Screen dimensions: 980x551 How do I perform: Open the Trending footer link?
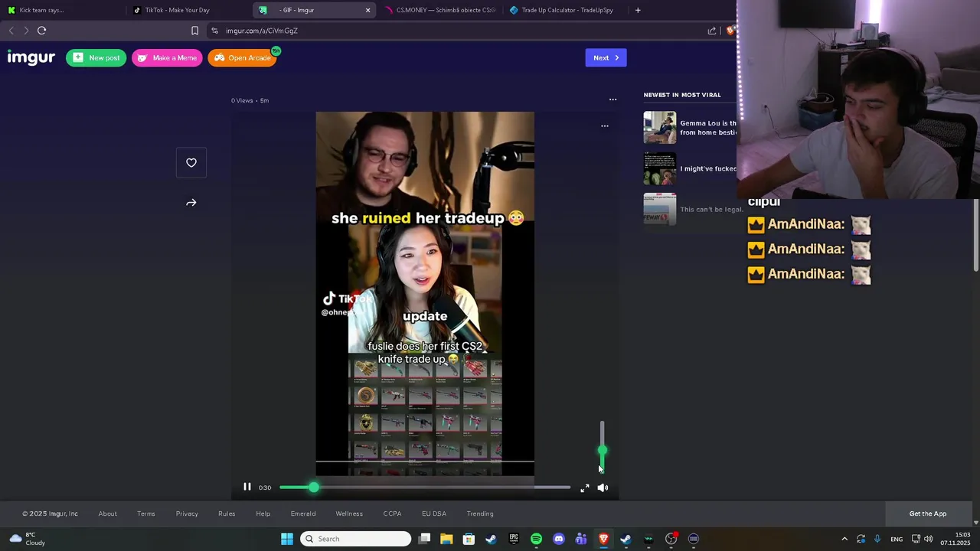click(x=480, y=514)
